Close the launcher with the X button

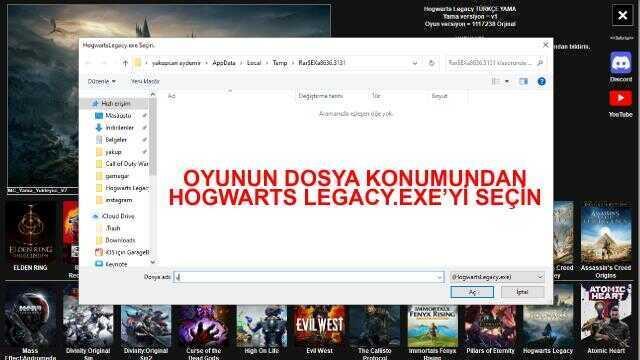[x=622, y=16]
